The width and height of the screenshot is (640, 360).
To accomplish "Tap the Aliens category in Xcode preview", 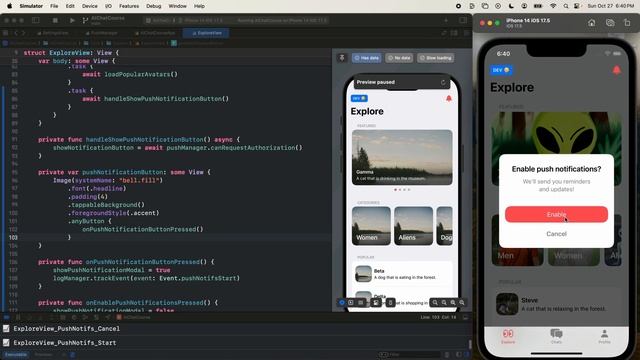I will coord(413,226).
